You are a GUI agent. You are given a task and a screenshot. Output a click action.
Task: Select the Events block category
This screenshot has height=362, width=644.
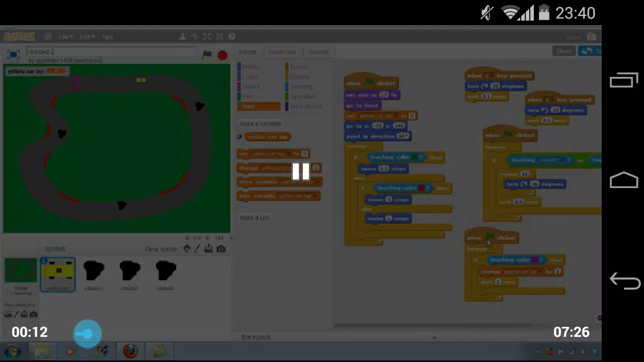pyautogui.click(x=298, y=66)
